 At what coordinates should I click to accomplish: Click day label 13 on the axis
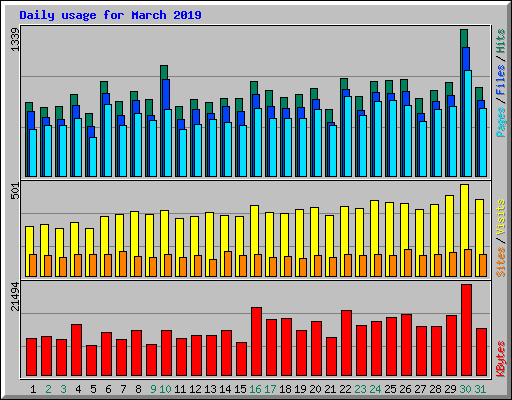(210, 389)
